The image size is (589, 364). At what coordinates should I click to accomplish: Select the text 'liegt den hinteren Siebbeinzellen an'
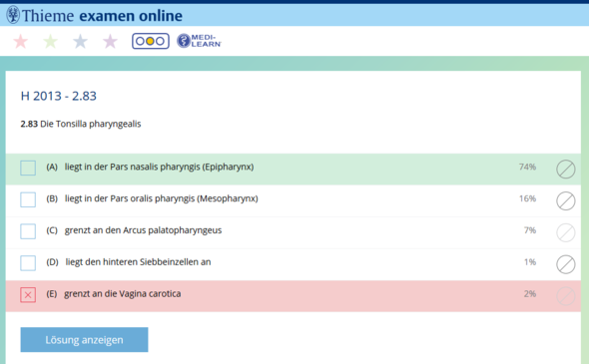click(x=138, y=262)
